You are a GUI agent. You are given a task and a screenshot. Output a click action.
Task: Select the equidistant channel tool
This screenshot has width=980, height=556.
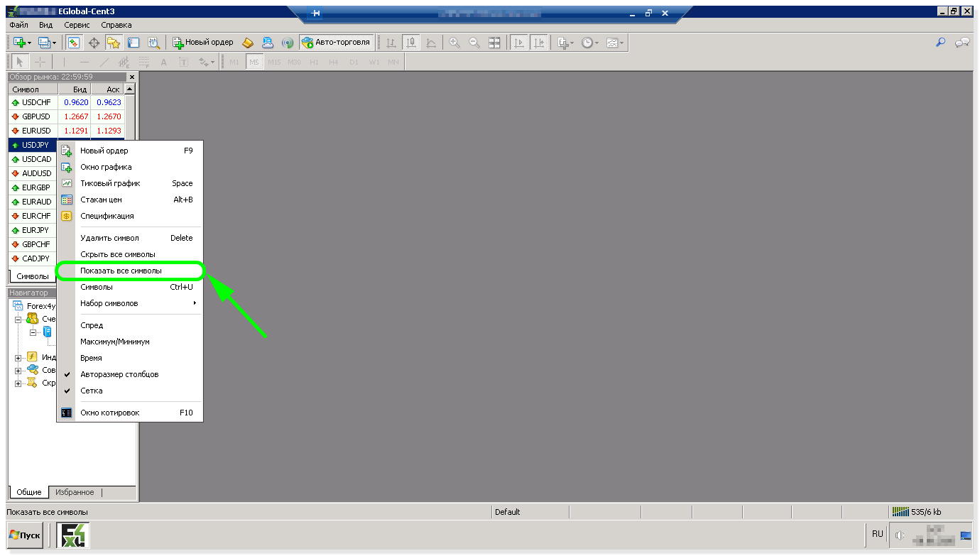click(124, 62)
